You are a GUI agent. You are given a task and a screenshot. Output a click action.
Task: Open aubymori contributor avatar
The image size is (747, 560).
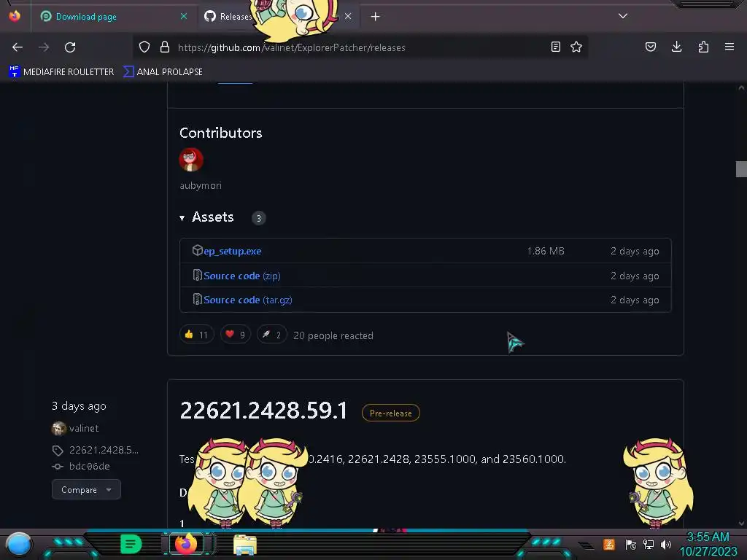coord(191,160)
